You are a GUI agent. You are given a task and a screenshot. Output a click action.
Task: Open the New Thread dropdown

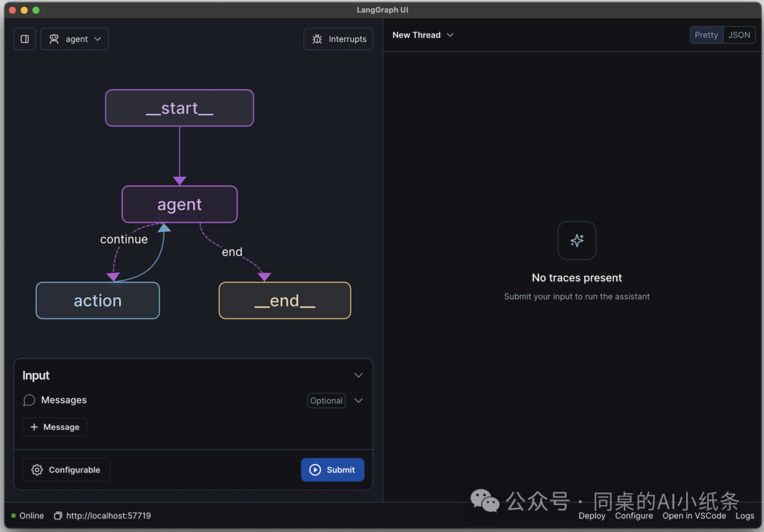423,35
